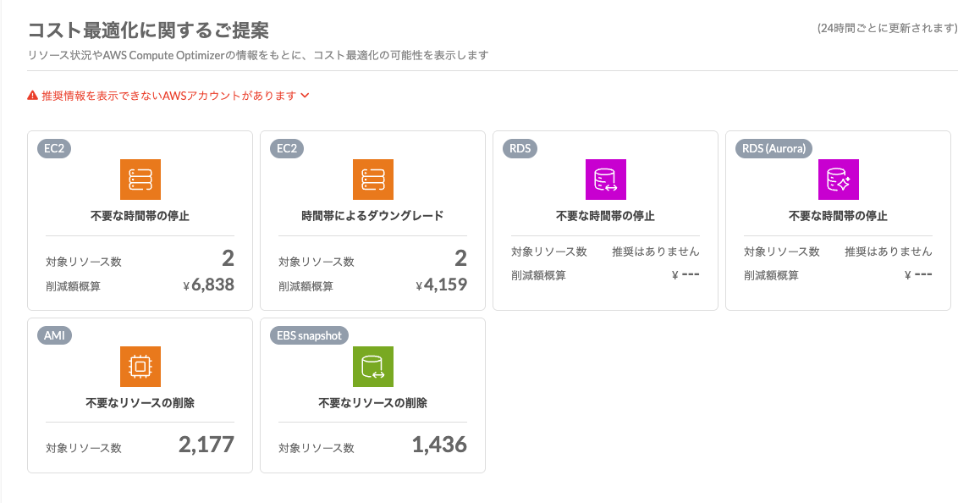Click the RDS (Aurora) sparkle database icon
The image size is (980, 503).
point(838,180)
